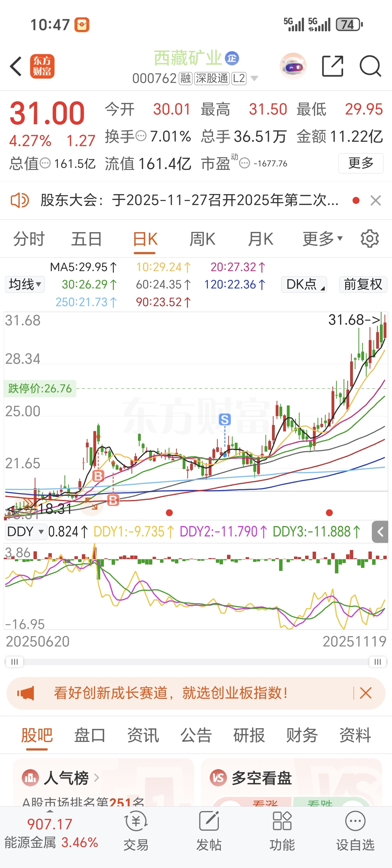Image resolution: width=392 pixels, height=868 pixels.
Task: Open the search magnifier icon
Action: click(x=370, y=66)
